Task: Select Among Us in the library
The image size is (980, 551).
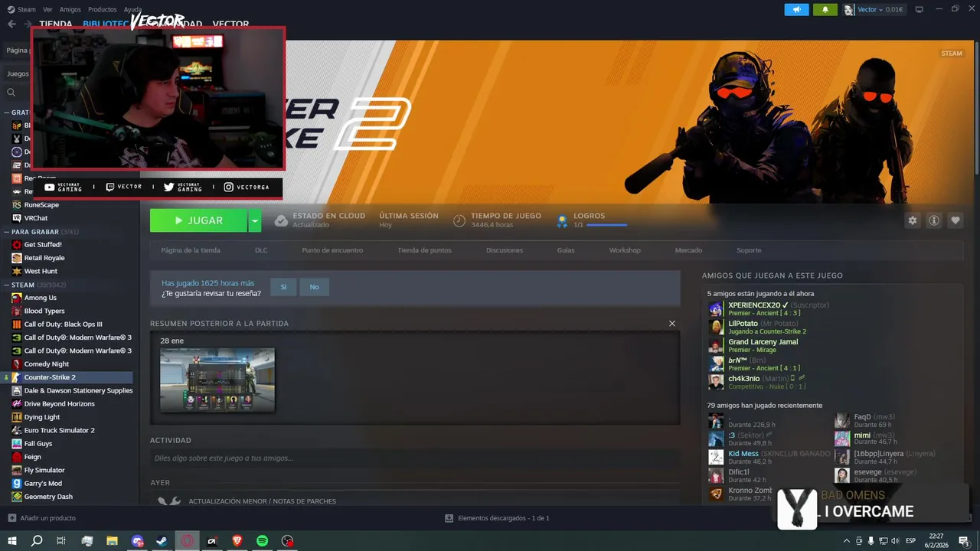Action: (40, 298)
